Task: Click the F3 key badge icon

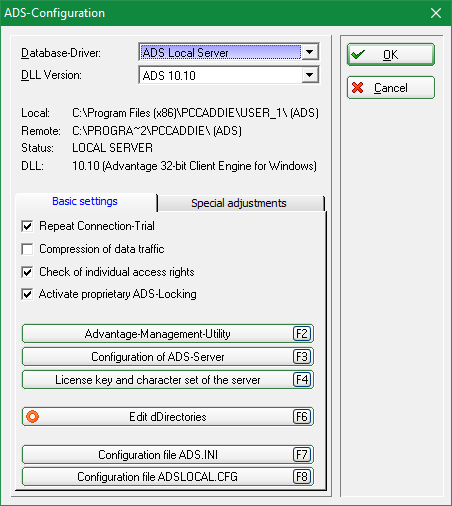Action: click(302, 357)
